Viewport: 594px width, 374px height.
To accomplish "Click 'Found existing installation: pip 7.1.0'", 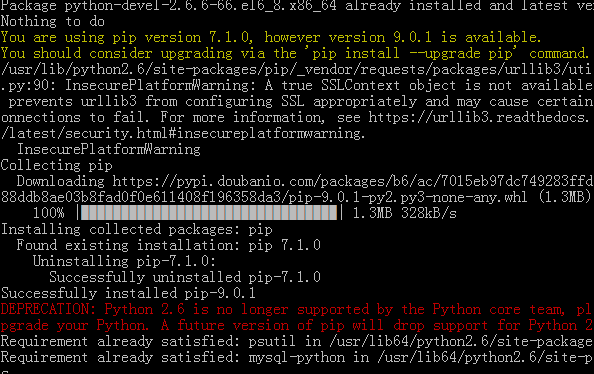I will pyautogui.click(x=169, y=245).
